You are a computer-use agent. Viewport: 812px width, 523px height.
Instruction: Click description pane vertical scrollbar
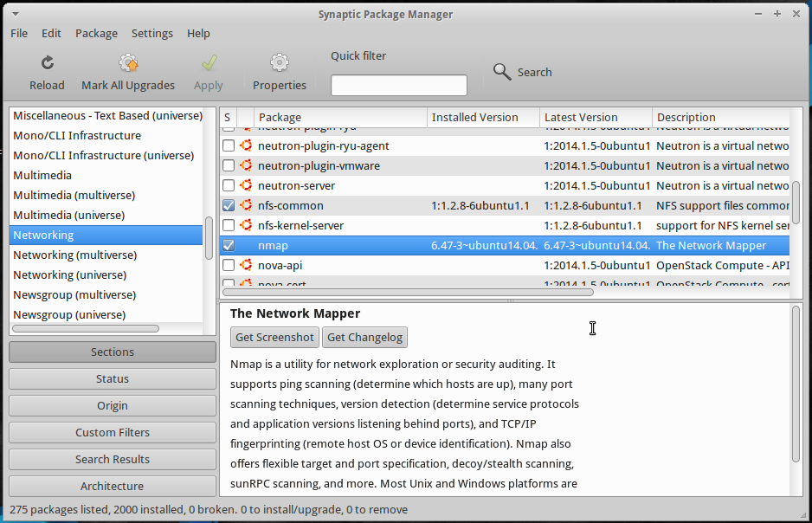coord(796,384)
